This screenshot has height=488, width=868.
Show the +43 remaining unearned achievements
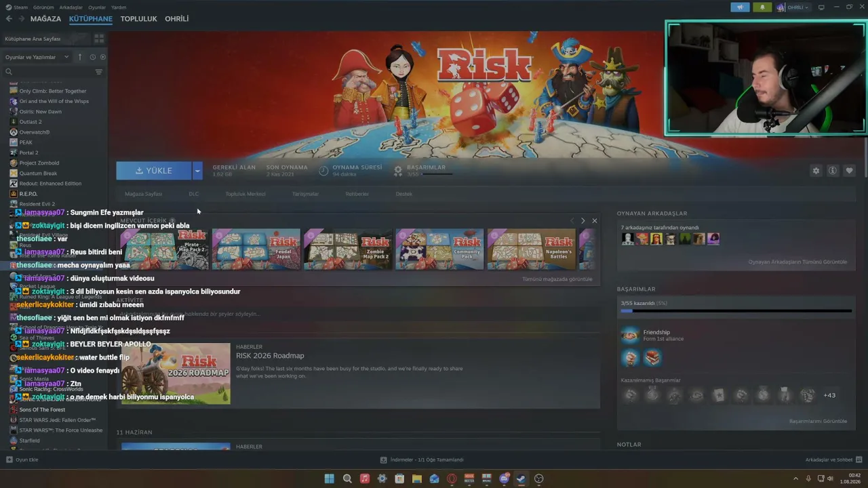point(829,395)
